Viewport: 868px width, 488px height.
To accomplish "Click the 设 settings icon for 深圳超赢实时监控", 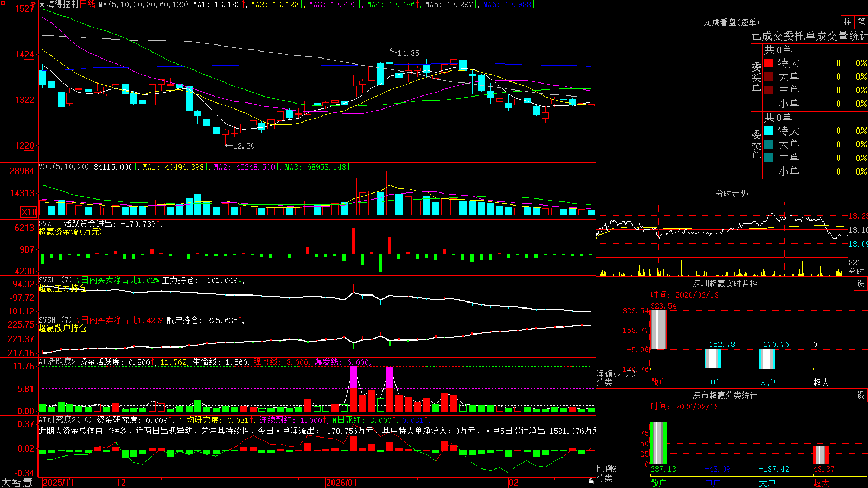I will (x=861, y=284).
